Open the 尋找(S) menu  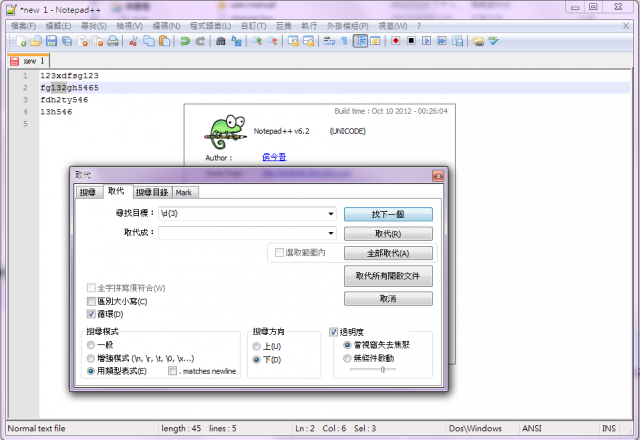click(93, 26)
